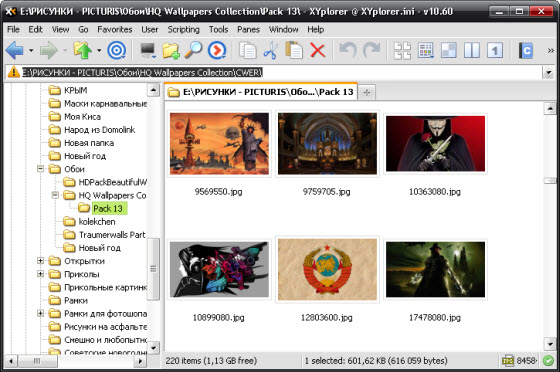This screenshot has width=560, height=372.
Task: Click the checkered panel icon
Action: point(449,50)
